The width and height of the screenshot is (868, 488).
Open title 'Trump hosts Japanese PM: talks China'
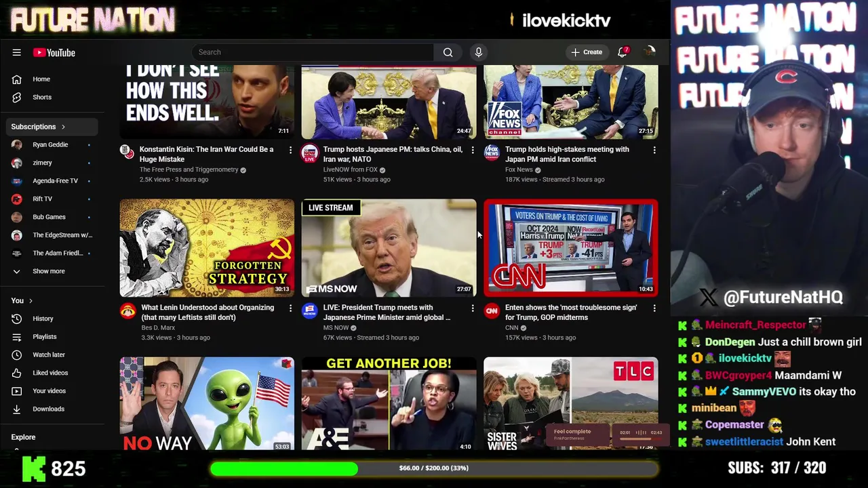(393, 154)
